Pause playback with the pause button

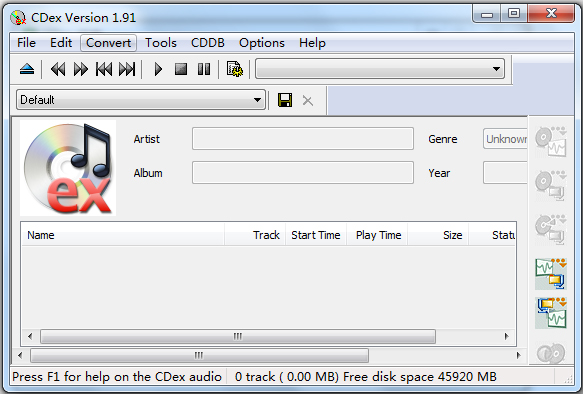204,69
